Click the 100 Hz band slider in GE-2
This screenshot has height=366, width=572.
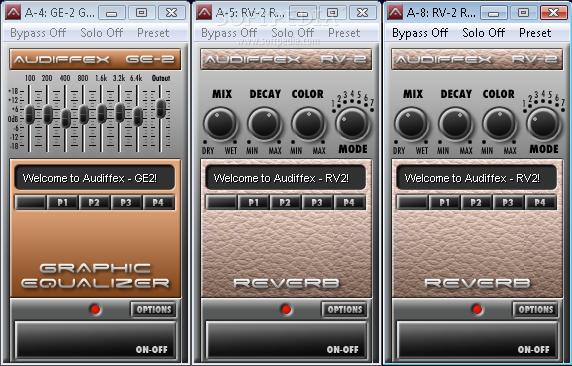click(x=30, y=114)
